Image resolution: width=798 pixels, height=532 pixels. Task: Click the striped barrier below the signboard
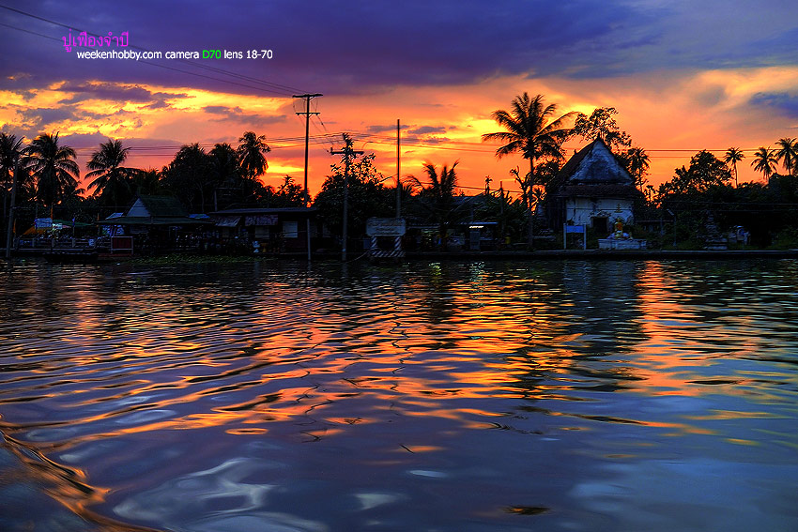pyautogui.click(x=386, y=252)
